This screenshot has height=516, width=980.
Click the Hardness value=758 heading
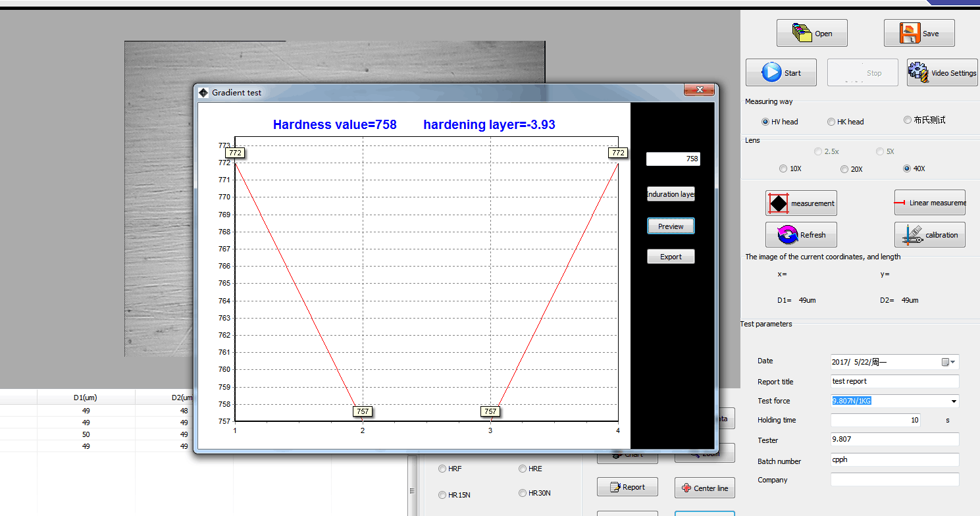click(x=335, y=124)
